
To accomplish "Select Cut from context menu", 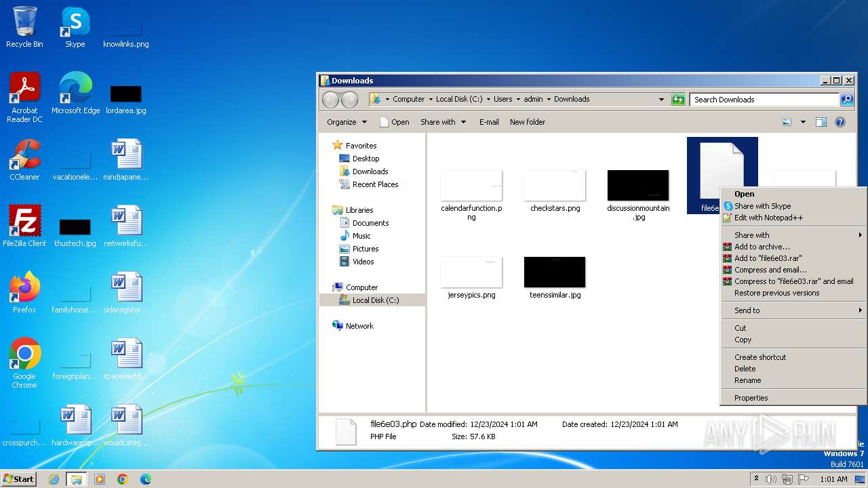I will coord(793,328).
